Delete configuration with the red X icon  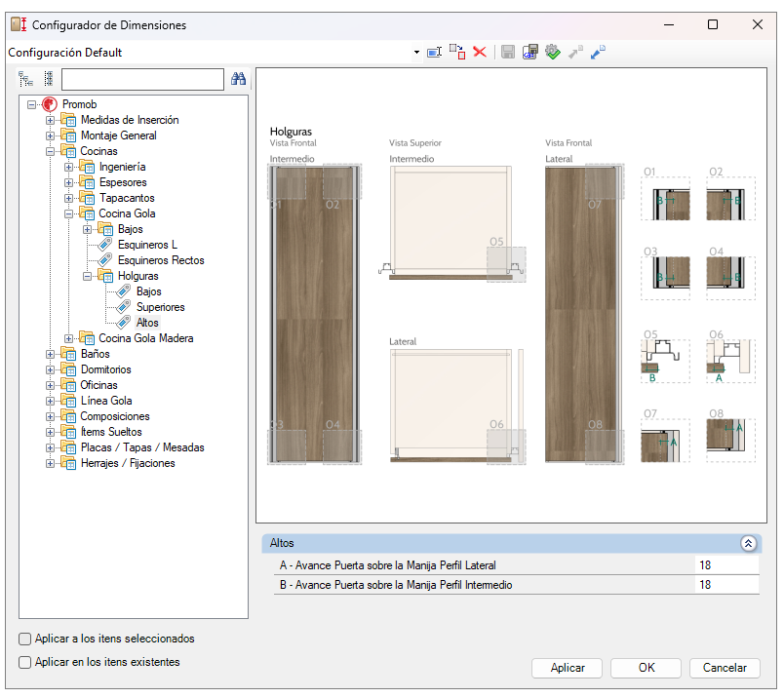pyautogui.click(x=479, y=52)
